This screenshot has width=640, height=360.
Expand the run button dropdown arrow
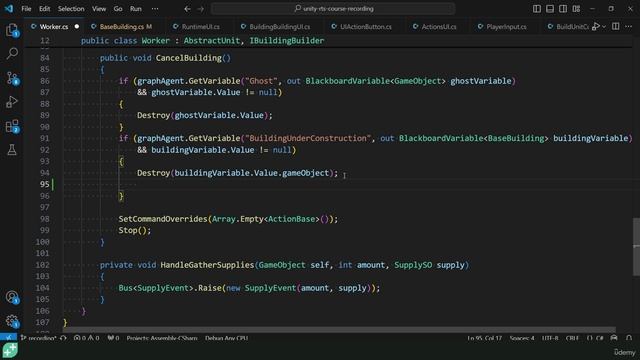click(x=604, y=27)
